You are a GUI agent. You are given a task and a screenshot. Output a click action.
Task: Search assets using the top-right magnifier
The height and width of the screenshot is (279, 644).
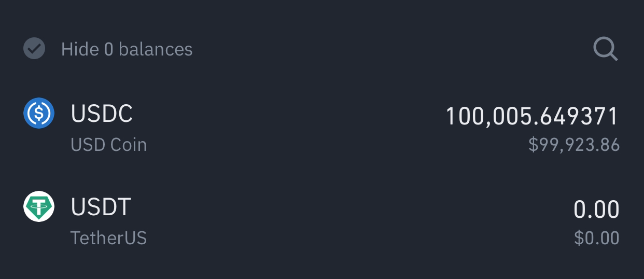(605, 50)
